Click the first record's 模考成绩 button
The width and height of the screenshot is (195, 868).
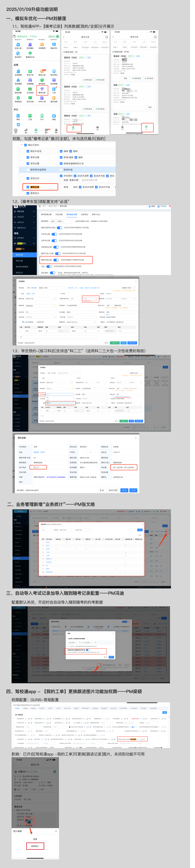click(x=88, y=80)
